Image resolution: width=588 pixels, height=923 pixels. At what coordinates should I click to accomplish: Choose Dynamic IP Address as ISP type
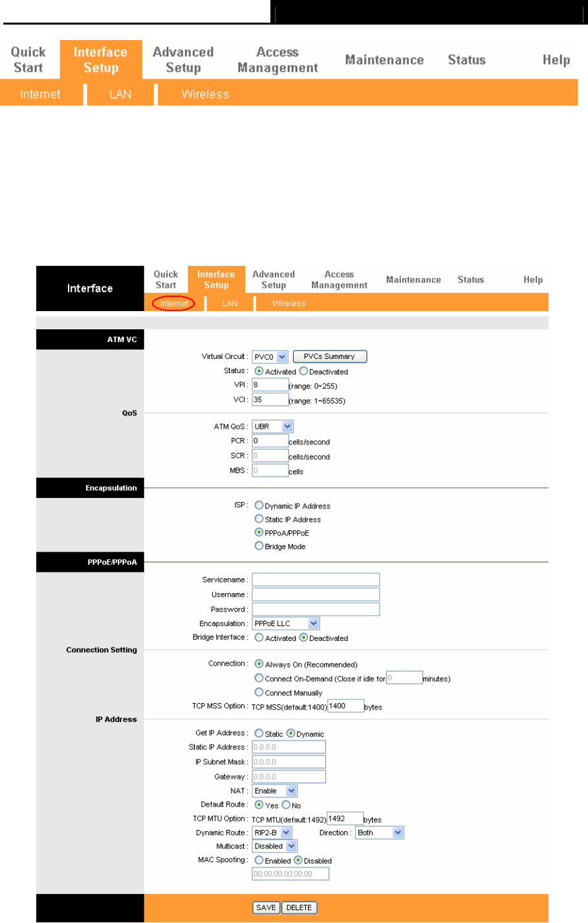259,505
